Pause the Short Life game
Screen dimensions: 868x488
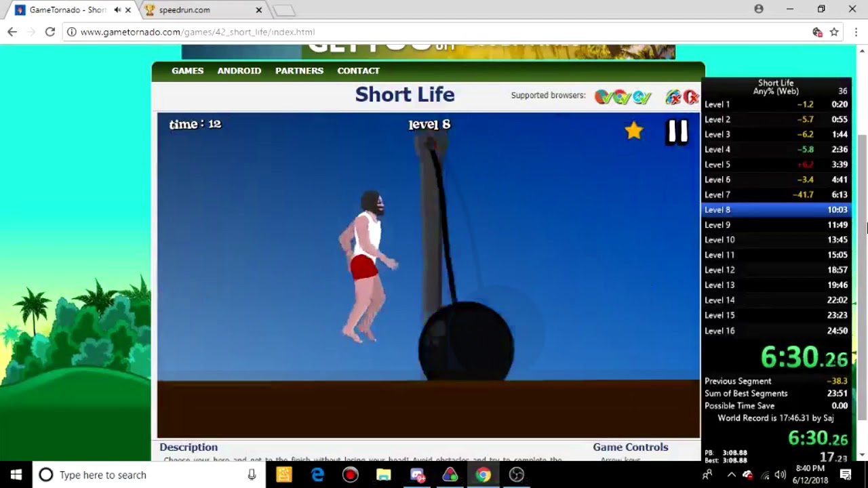[x=677, y=131]
